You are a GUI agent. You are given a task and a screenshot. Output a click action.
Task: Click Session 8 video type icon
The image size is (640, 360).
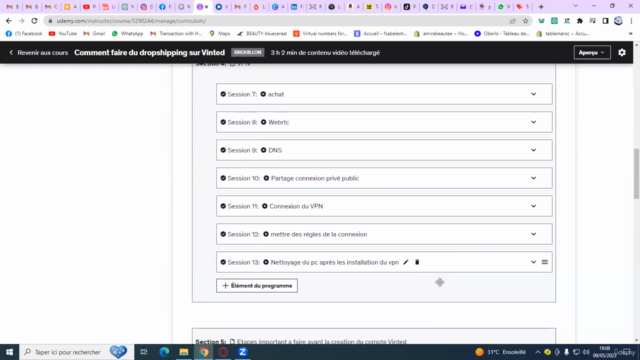[263, 122]
